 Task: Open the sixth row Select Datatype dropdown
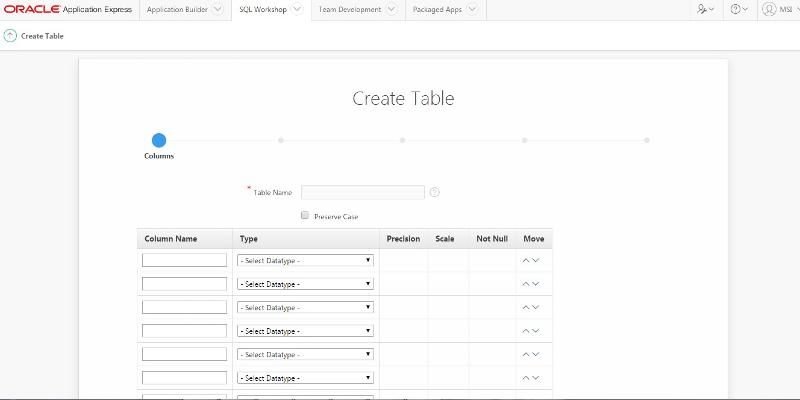[x=305, y=378]
